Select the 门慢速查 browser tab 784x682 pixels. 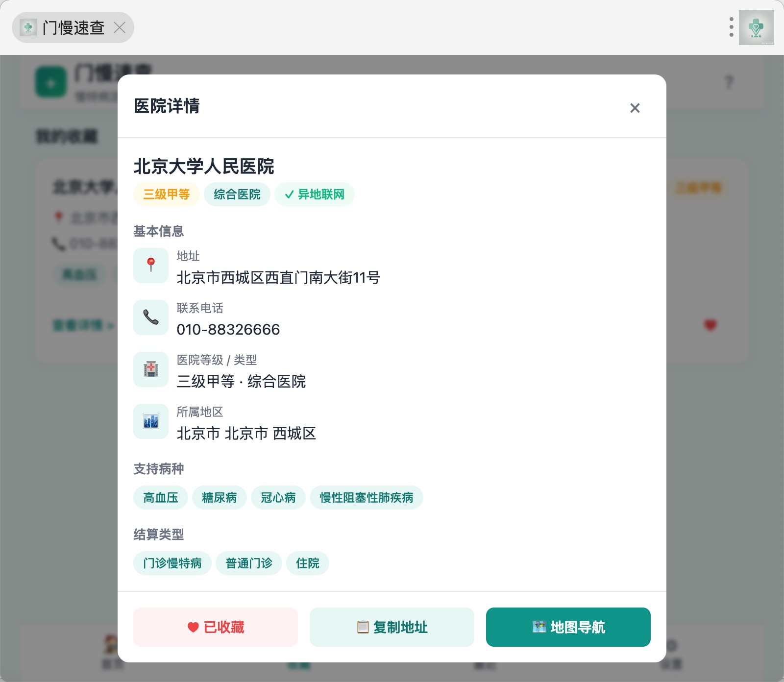(73, 27)
